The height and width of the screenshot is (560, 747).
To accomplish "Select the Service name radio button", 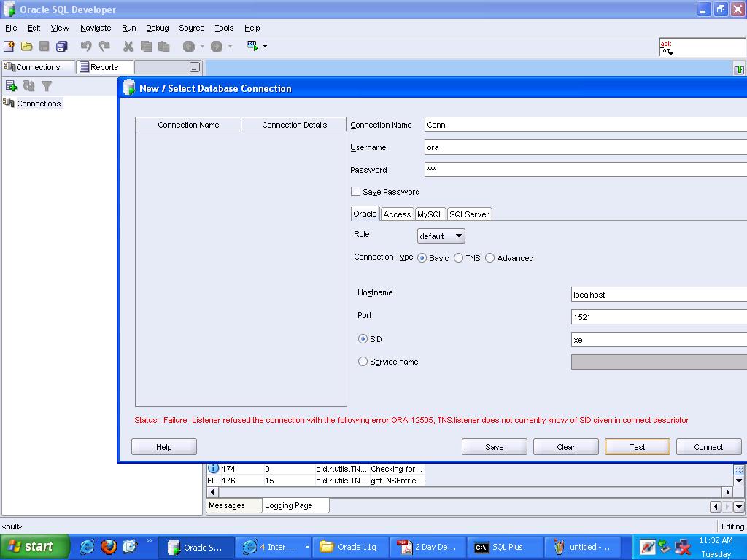I will 363,362.
